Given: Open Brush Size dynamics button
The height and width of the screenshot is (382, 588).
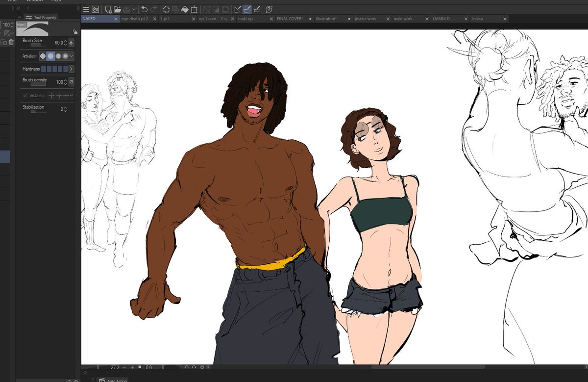Looking at the screenshot, I should tap(71, 43).
